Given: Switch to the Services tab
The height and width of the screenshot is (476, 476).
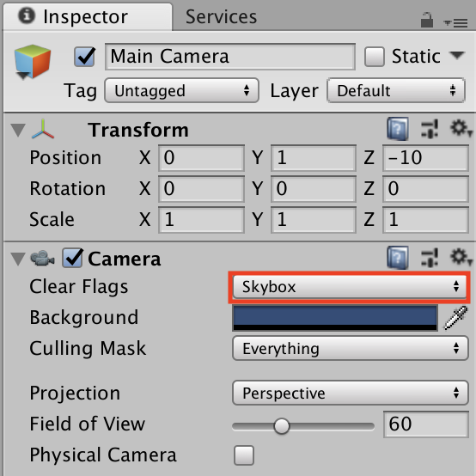Looking at the screenshot, I should [221, 16].
